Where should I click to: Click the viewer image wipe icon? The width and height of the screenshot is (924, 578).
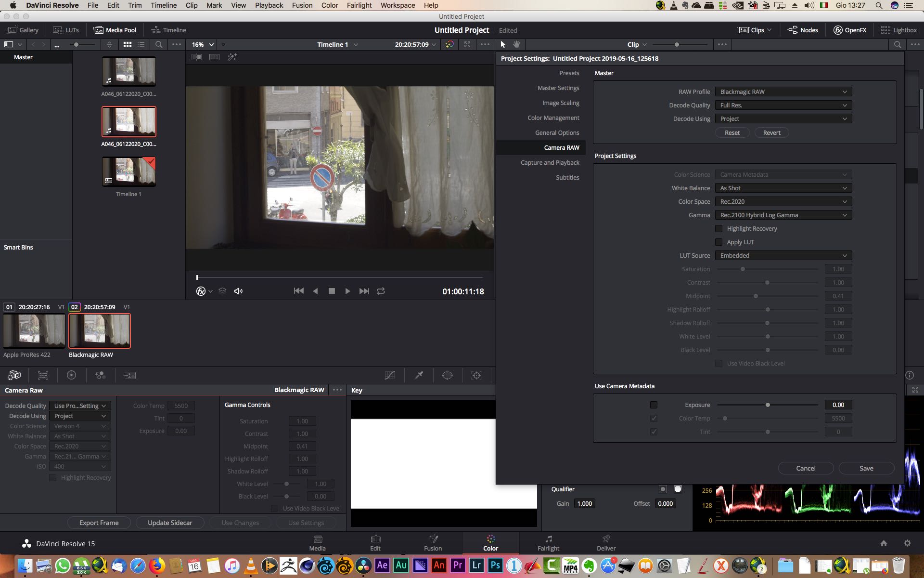196,57
